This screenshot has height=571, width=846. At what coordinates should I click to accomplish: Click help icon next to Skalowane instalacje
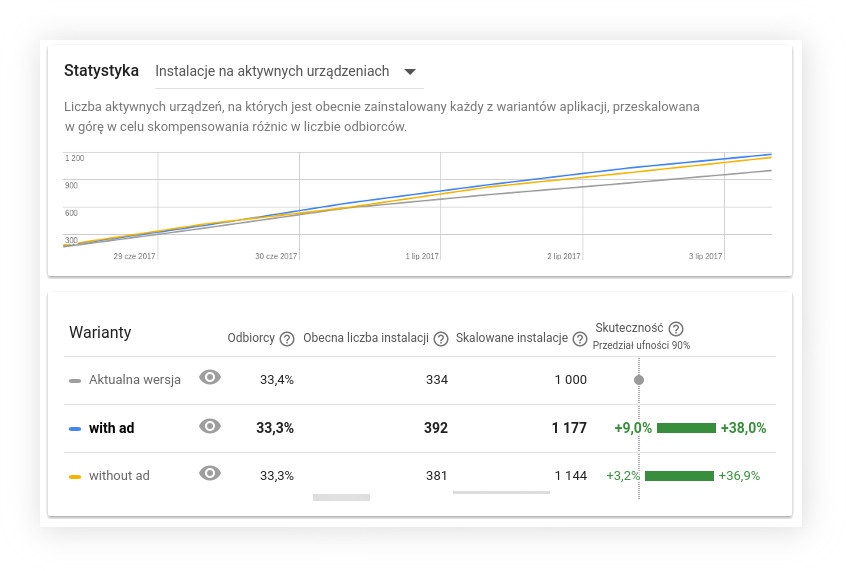pyautogui.click(x=579, y=339)
